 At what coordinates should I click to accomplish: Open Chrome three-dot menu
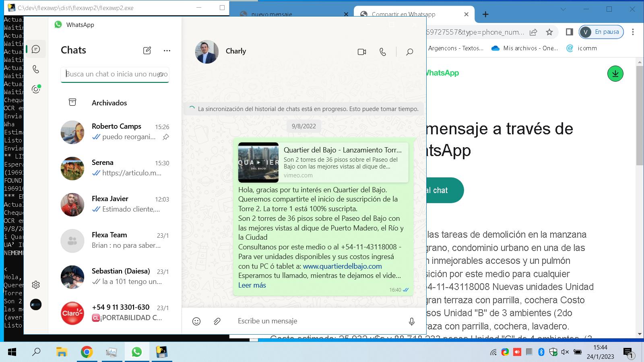(x=633, y=32)
